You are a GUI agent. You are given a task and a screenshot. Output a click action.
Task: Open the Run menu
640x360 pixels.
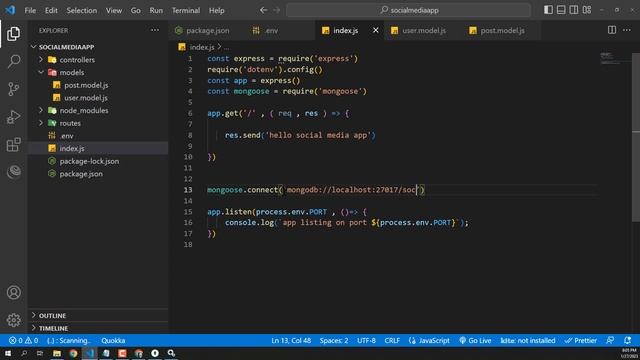(156, 10)
